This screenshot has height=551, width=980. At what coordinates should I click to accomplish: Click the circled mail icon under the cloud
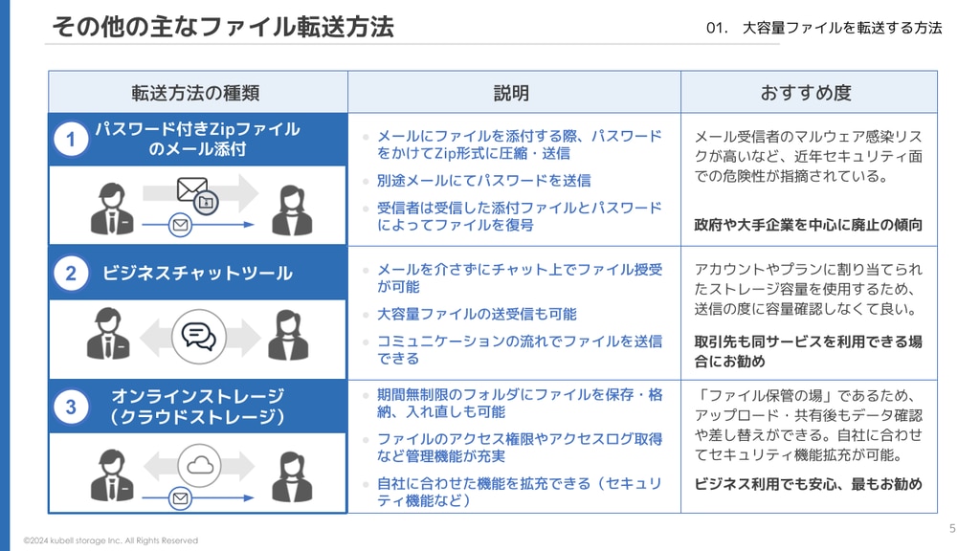click(x=180, y=498)
